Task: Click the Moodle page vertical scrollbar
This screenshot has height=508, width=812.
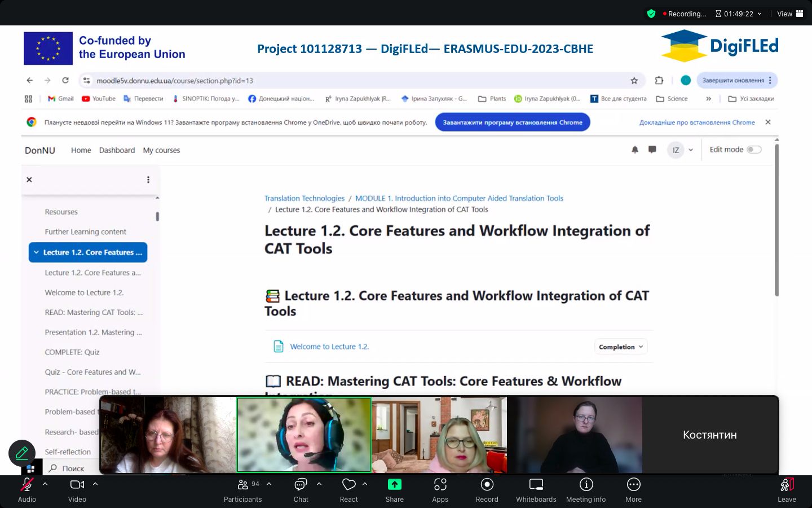Action: 776,220
